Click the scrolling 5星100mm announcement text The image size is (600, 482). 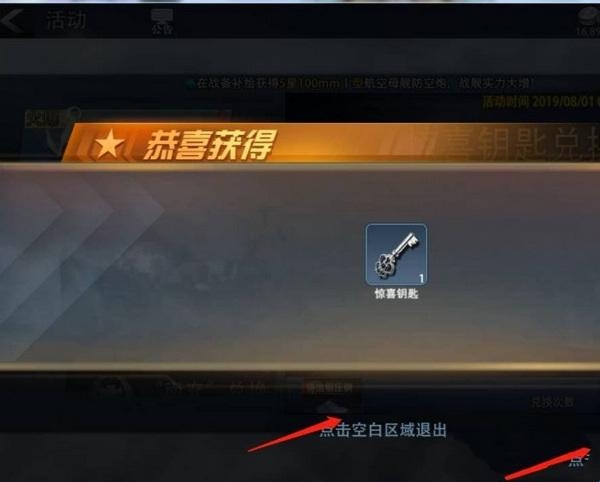[x=364, y=83]
